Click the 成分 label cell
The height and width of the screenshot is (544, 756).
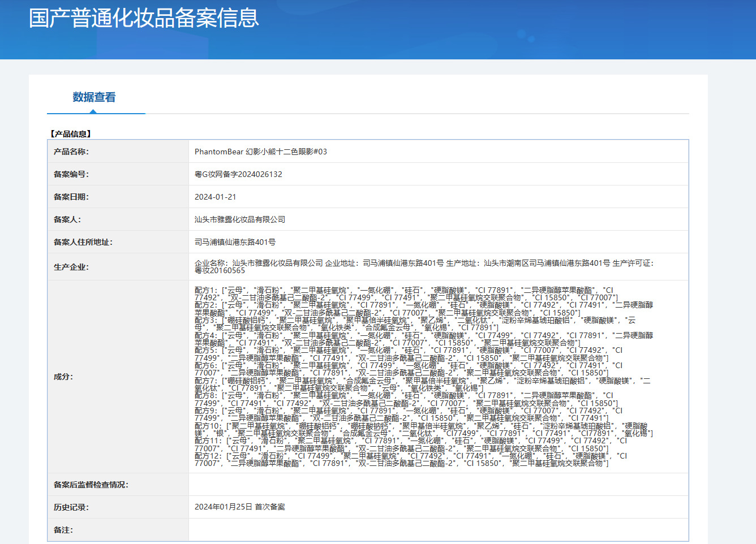coord(118,377)
